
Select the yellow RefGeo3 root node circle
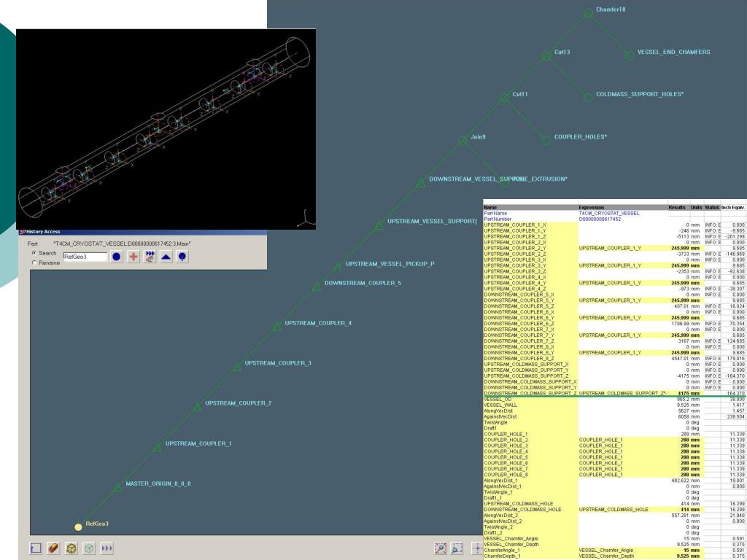click(78, 526)
